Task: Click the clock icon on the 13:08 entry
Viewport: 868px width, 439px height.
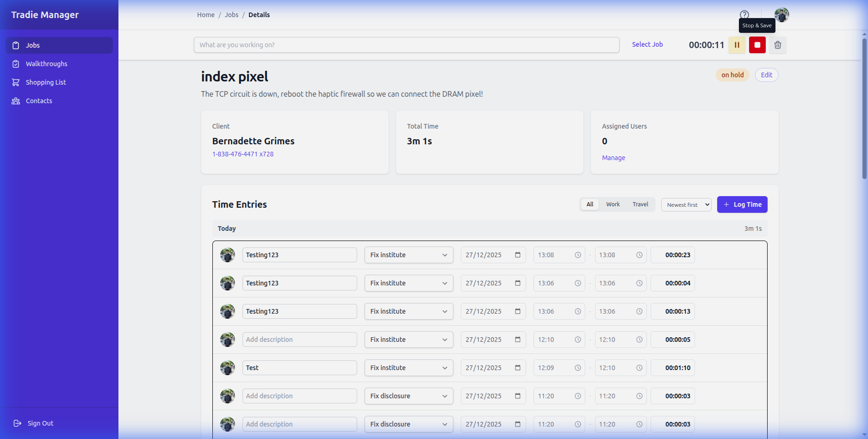Action: click(577, 255)
